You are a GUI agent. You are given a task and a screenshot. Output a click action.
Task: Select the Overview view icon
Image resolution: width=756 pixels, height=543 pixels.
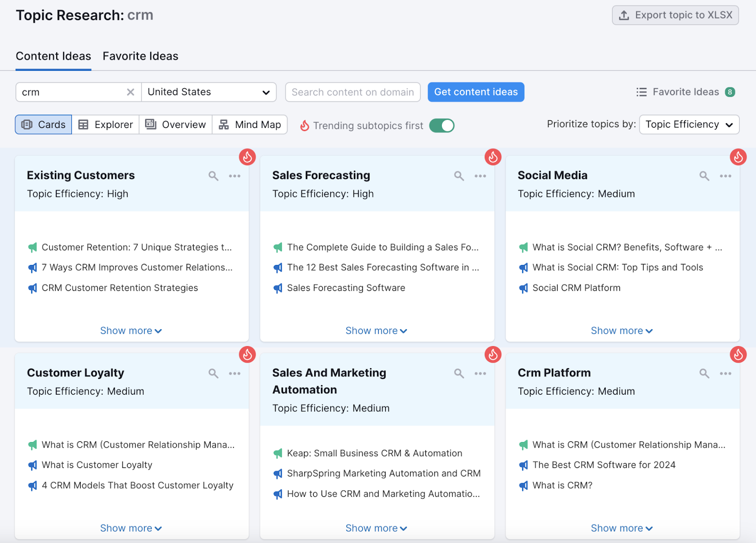(175, 124)
